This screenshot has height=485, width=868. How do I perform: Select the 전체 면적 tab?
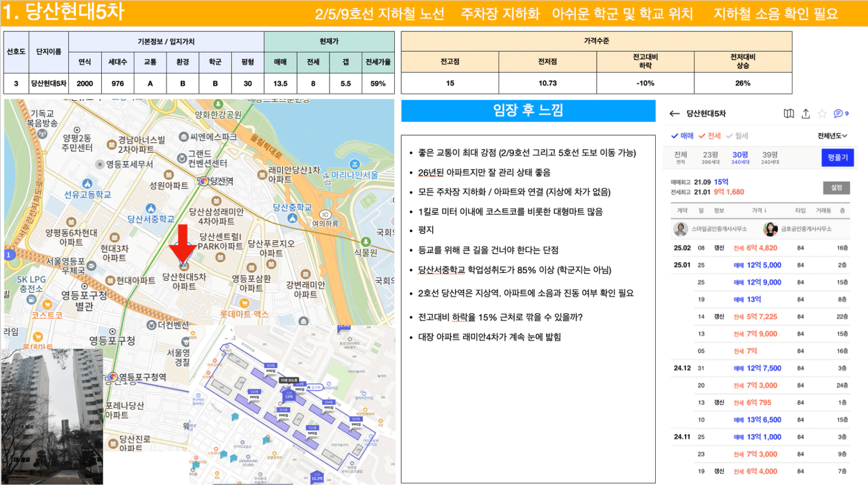[680, 157]
